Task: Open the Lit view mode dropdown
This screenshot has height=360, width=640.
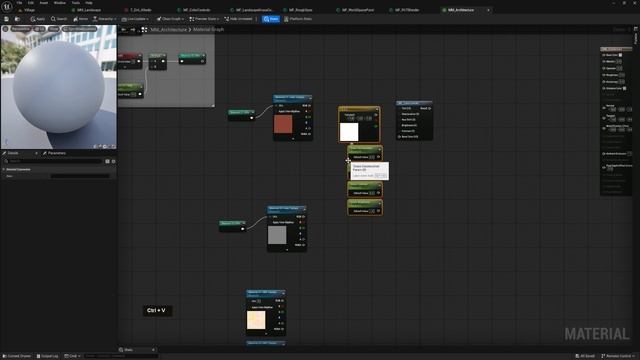Action: (x=40, y=29)
